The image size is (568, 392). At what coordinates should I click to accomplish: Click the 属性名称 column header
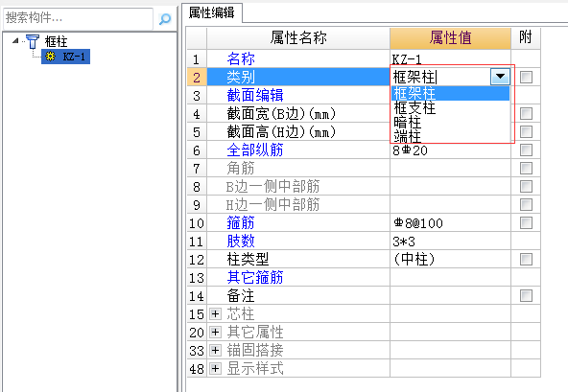coord(298,38)
